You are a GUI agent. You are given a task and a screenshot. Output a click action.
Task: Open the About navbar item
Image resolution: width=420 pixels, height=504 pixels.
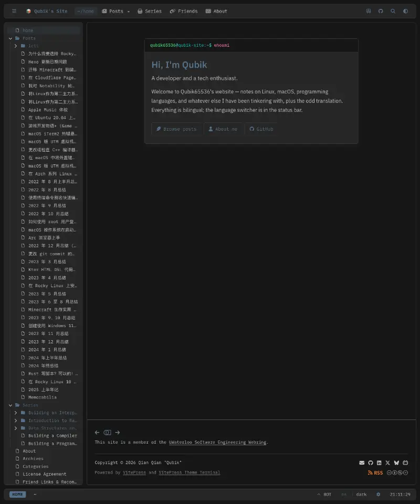click(x=216, y=11)
